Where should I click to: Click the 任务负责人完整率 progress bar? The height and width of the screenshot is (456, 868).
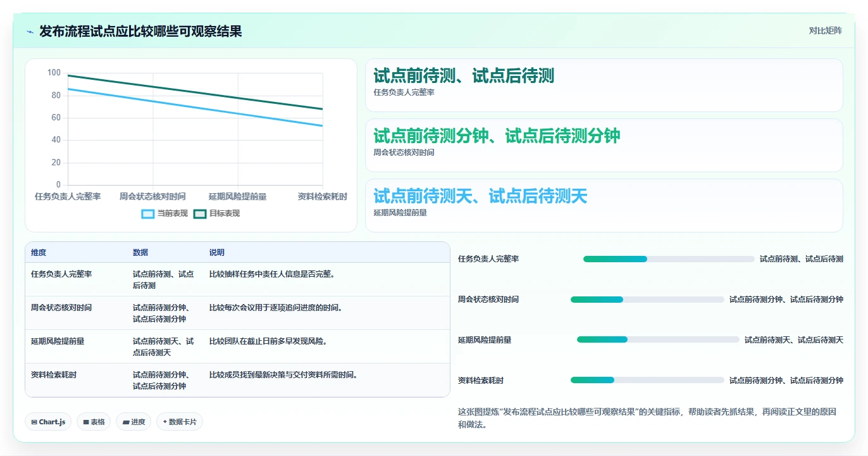pyautogui.click(x=669, y=259)
